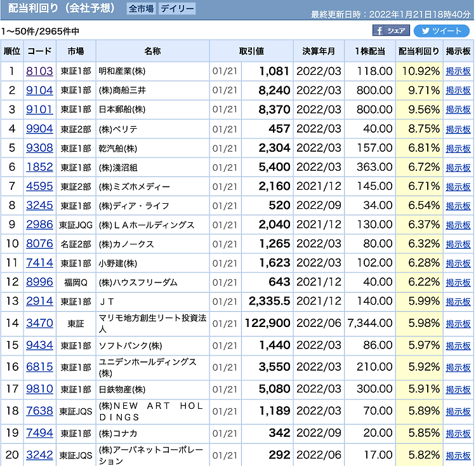Viewport: 476px width, 466px height.
Task: Open stock code 9904 link
Action: point(39,129)
